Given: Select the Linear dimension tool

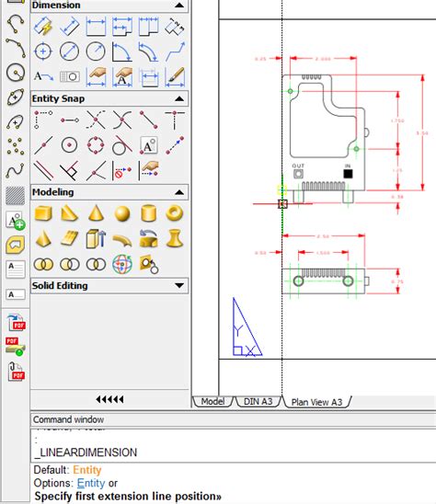Looking at the screenshot, I should [96, 26].
